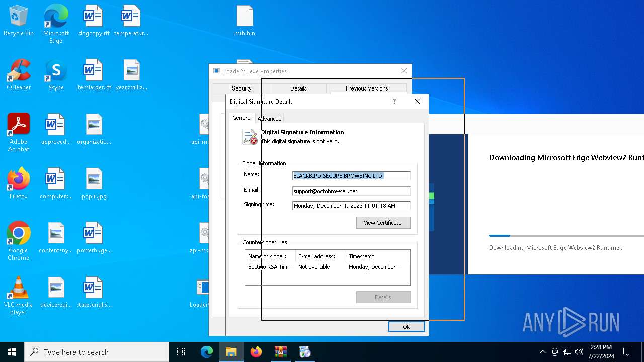The image size is (644, 362).
Task: Open the Skype desktop shortcut
Action: click(x=56, y=75)
